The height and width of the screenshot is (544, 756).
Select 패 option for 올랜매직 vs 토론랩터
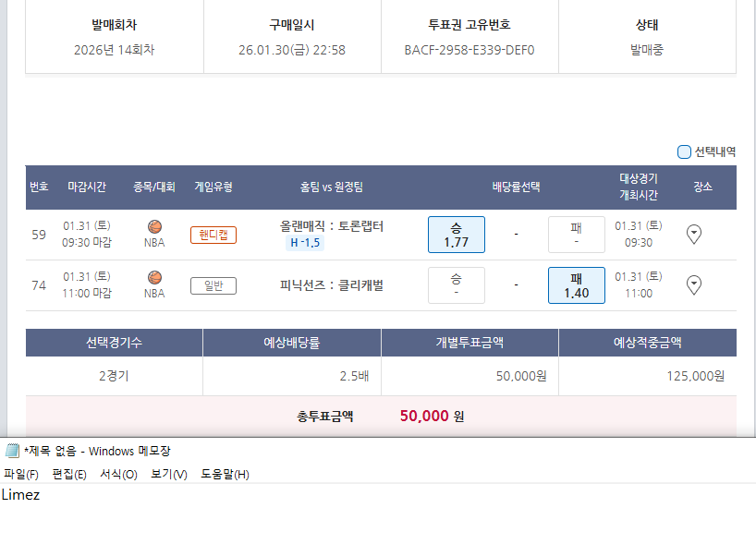click(576, 235)
